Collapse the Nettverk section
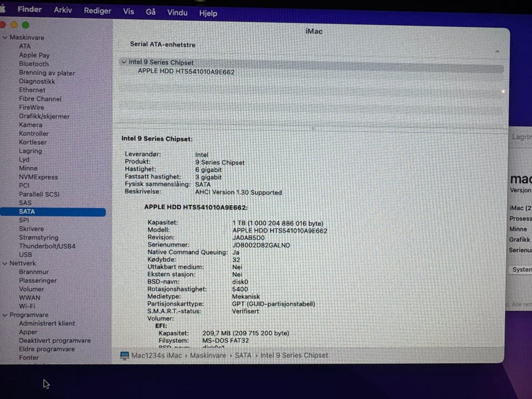 pyautogui.click(x=5, y=263)
